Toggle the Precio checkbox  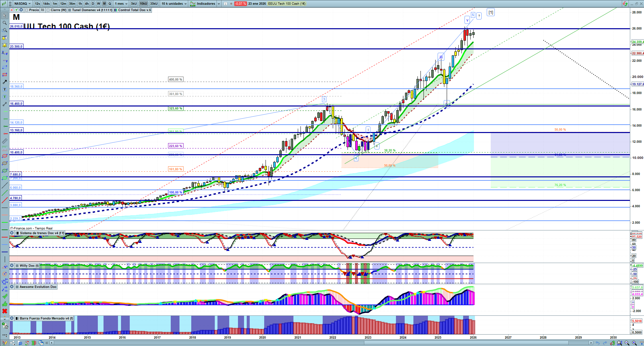tap(27, 10)
